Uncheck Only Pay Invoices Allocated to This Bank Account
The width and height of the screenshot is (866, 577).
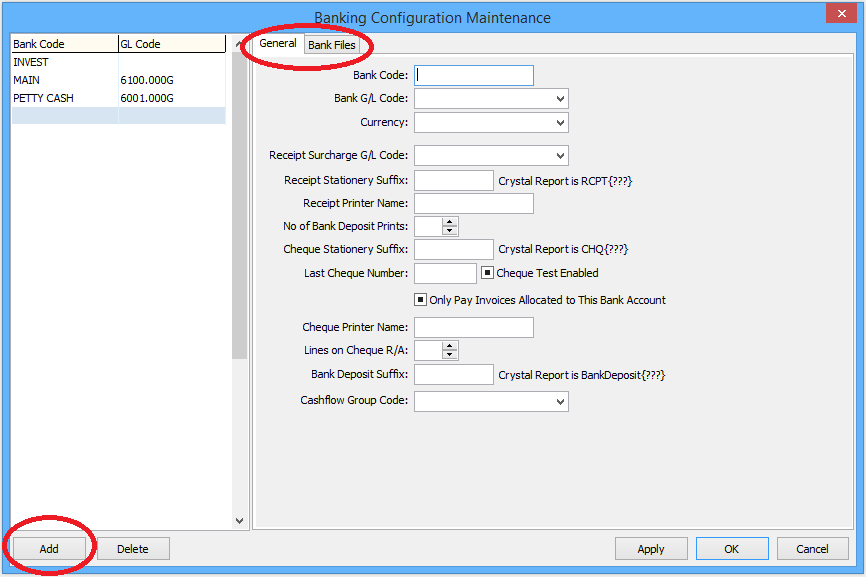pos(421,299)
